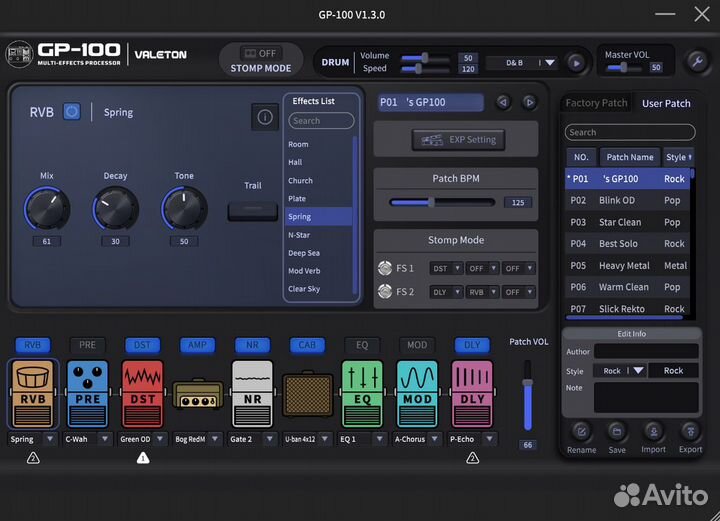Screen dimensions: 720x521
Task: Open the C-Wah effect dropdown
Action: pos(87,439)
